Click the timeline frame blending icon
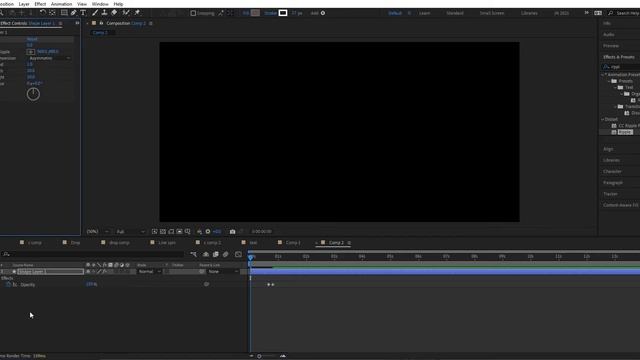Screen dimensions: 640x360 pos(216,254)
